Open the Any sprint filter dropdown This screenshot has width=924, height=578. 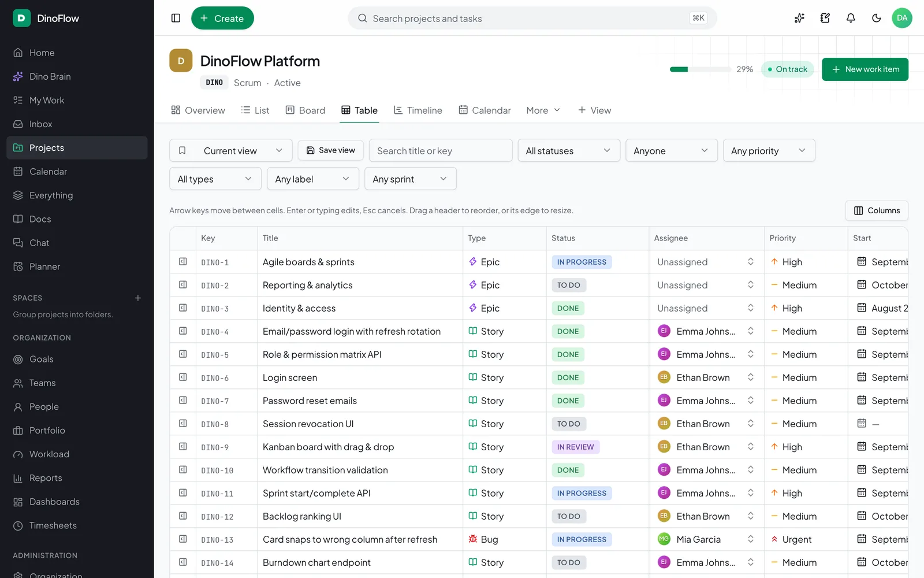pos(411,179)
